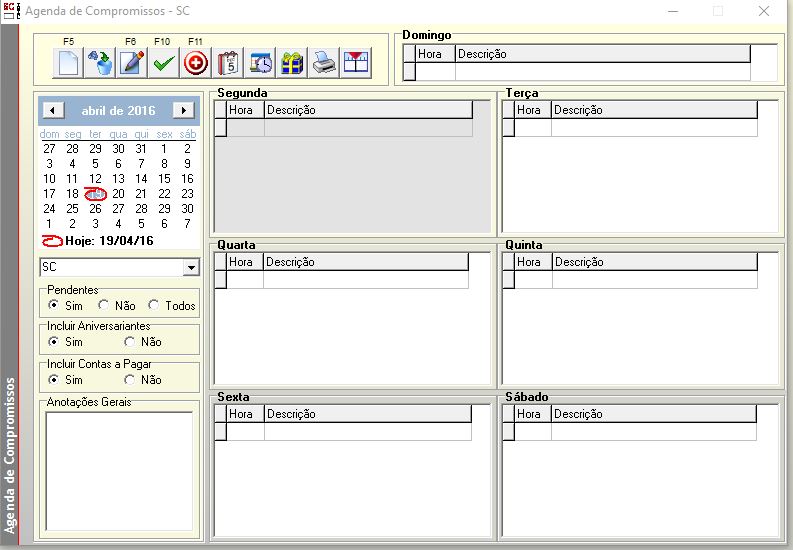Screen dimensions: 793x550
Task: Click the gift box birthdays icon
Action: click(291, 63)
